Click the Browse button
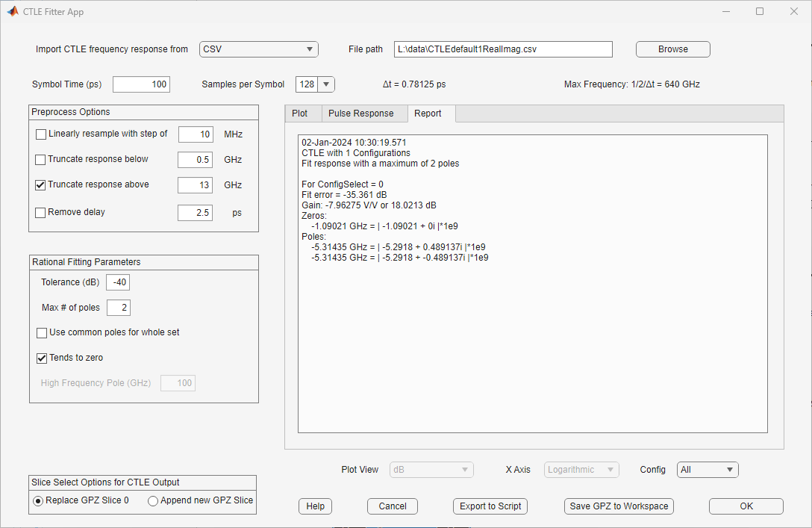 click(672, 49)
